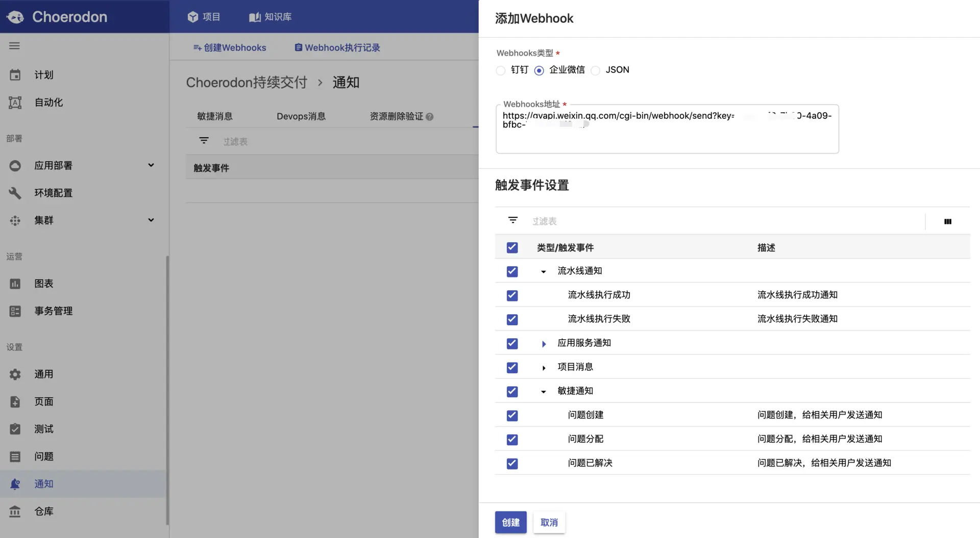980x538 pixels.
Task: Select the 钉钉 webhook type radio button
Action: [x=500, y=70]
